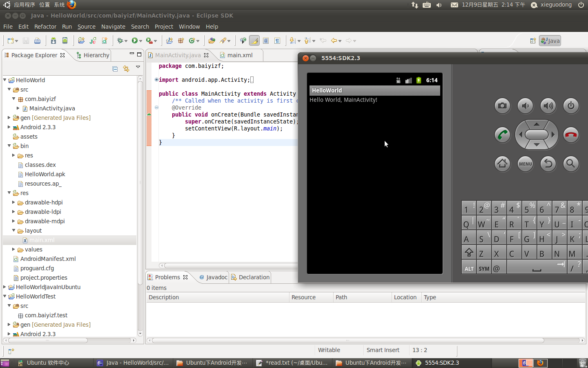Click the emulator MENU button
Screen dimensions: 588x368
[525, 164]
